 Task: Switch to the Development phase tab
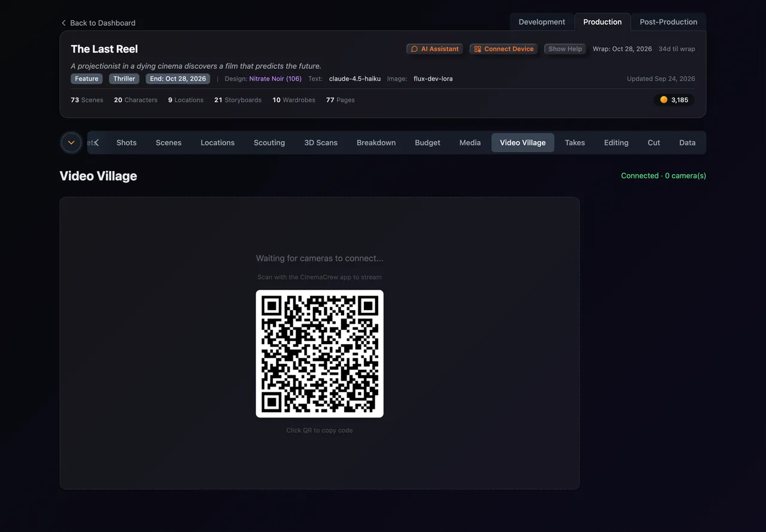coord(542,22)
